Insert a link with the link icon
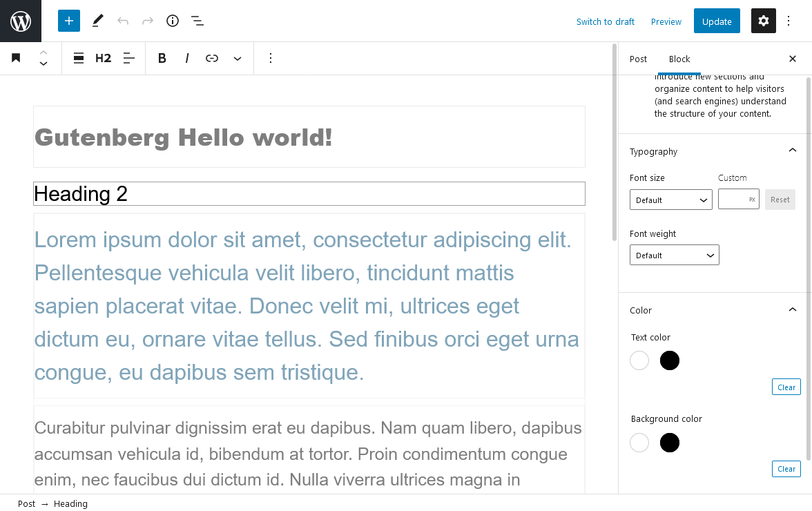 click(x=212, y=58)
